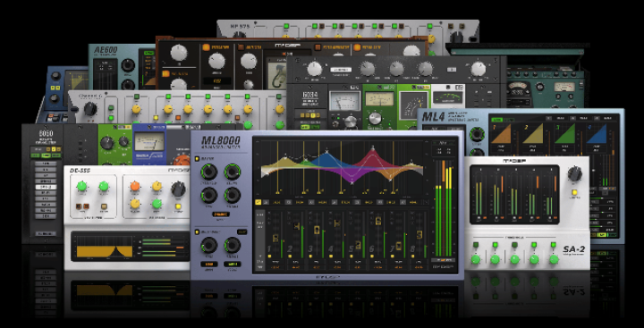Click the top-left knob in ML8000's upper section
The height and width of the screenshot is (328, 644).
coord(208,172)
